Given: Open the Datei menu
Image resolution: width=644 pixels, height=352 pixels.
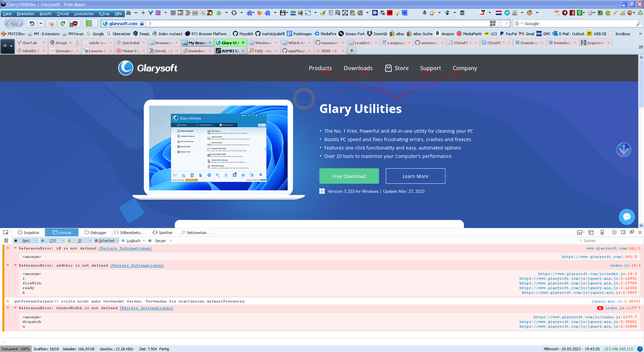Looking at the screenshot, I should (7, 14).
